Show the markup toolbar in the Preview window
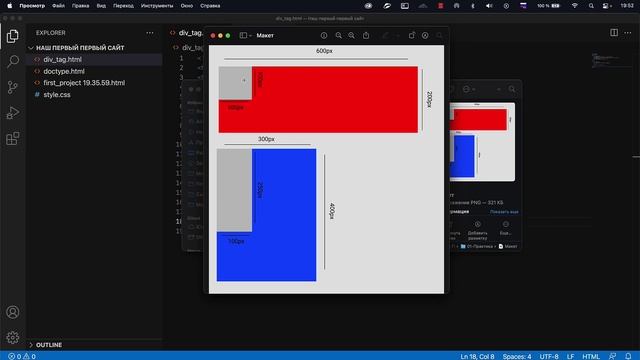The height and width of the screenshot is (360, 640). [425, 36]
